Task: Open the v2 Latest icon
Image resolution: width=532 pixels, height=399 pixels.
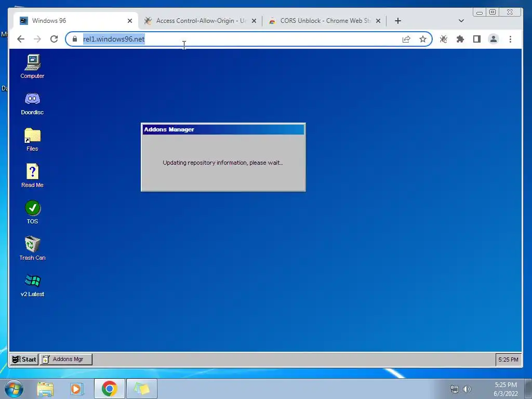Action: click(x=32, y=285)
